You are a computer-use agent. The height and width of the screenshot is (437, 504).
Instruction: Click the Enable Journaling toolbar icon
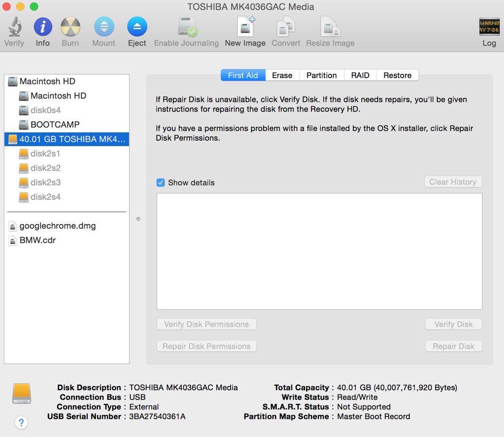pyautogui.click(x=188, y=27)
